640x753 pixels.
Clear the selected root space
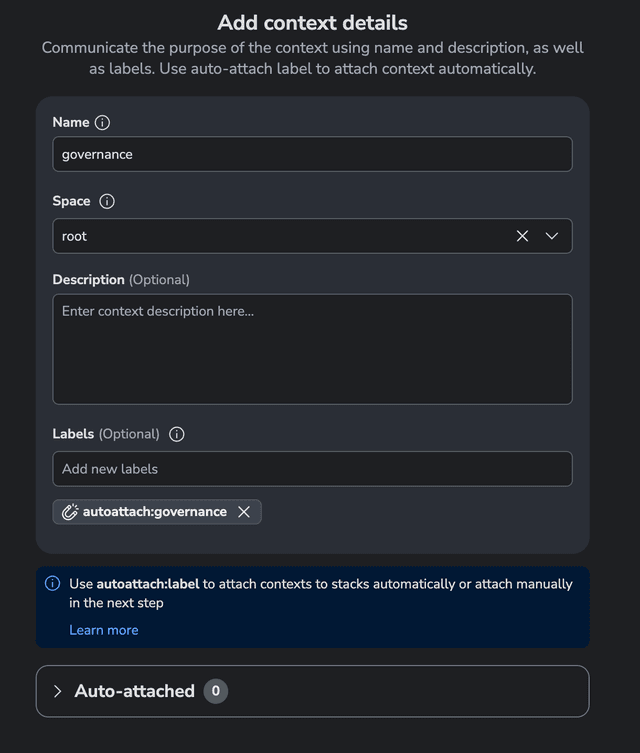coord(522,236)
